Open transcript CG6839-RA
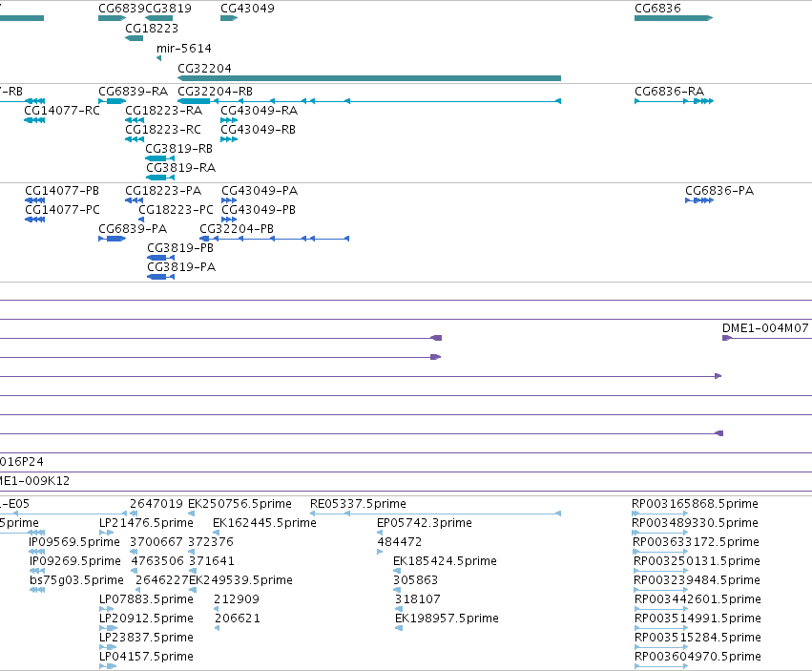812x671 pixels. pos(133,92)
